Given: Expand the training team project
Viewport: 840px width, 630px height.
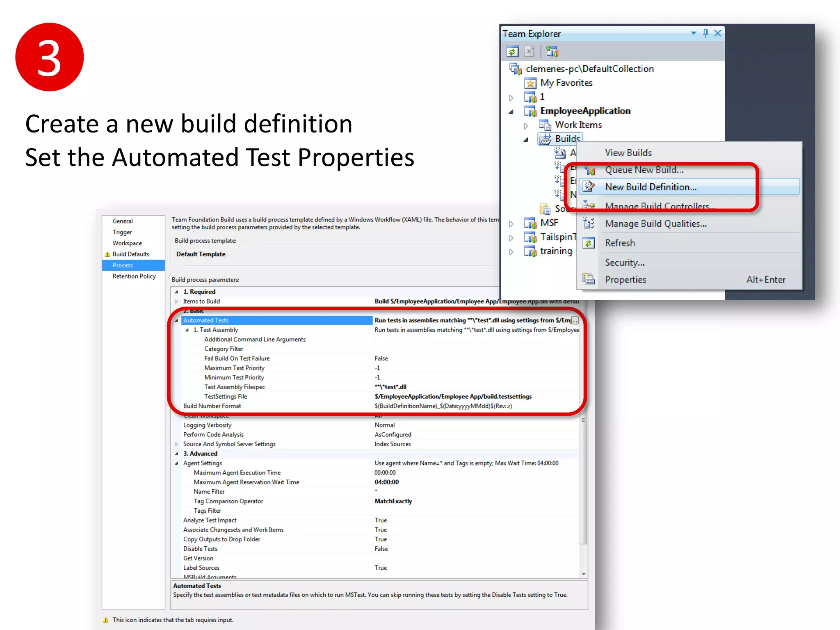Looking at the screenshot, I should 511,251.
